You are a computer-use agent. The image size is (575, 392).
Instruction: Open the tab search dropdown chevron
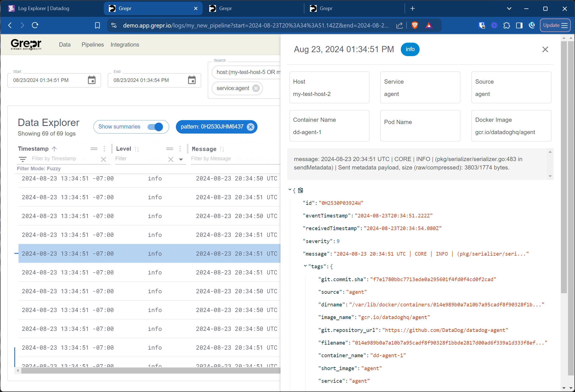(509, 8)
